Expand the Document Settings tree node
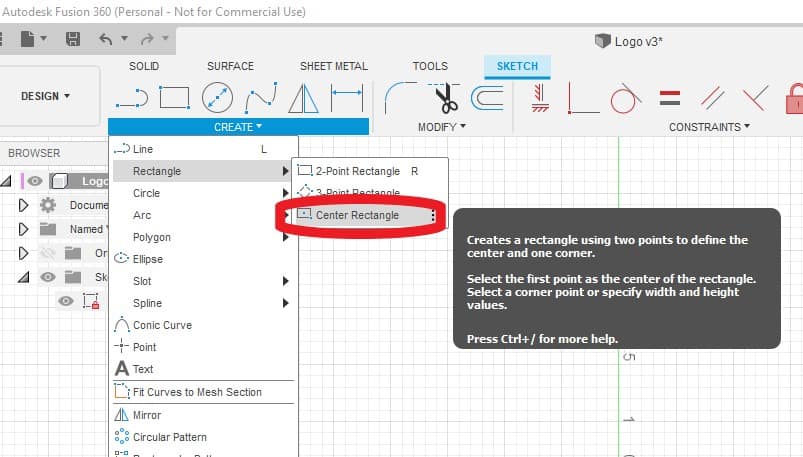This screenshot has height=457, width=803. (23, 205)
